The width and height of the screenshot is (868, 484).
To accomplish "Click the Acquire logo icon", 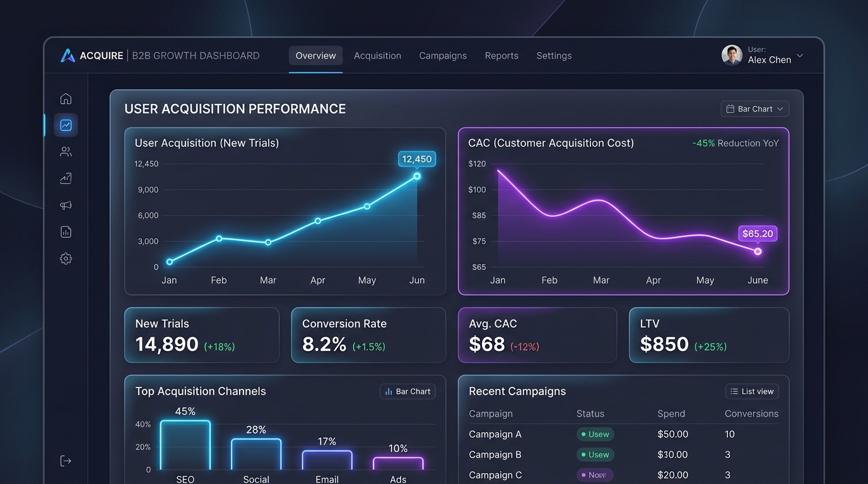I will 67,55.
